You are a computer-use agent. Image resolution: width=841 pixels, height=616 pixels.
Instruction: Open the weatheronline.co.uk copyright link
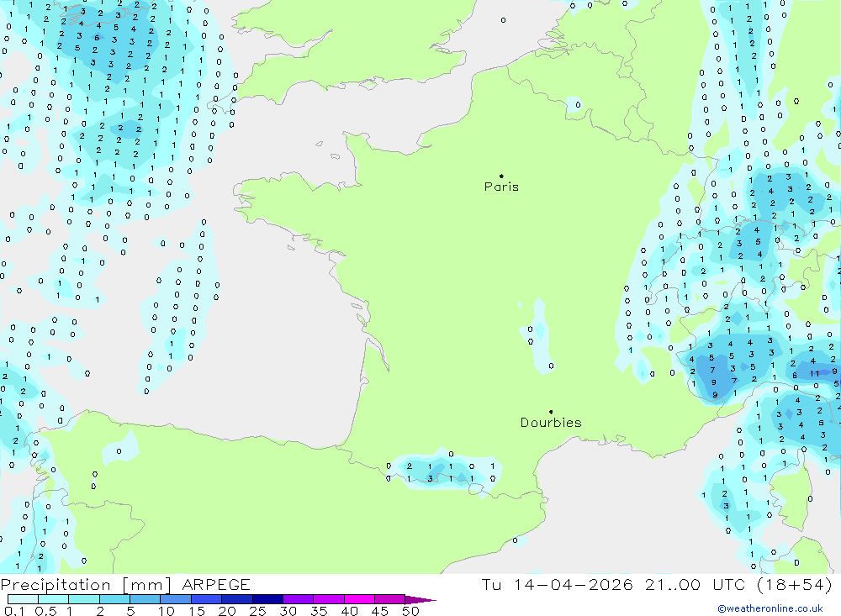770,608
